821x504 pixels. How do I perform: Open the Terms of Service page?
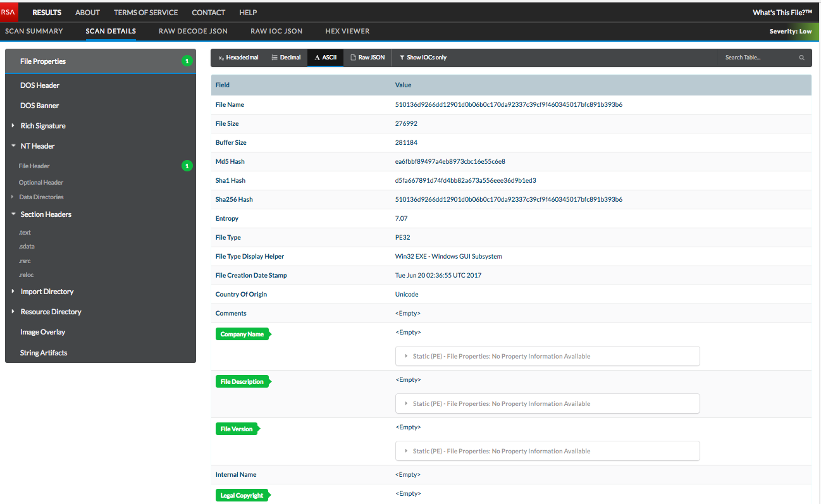pos(145,12)
